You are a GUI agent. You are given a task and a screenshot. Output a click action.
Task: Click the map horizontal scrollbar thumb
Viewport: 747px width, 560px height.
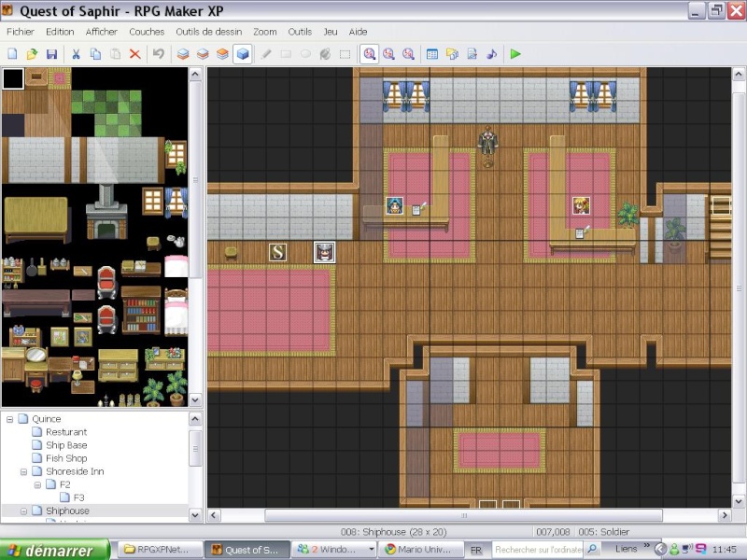pyautogui.click(x=463, y=515)
